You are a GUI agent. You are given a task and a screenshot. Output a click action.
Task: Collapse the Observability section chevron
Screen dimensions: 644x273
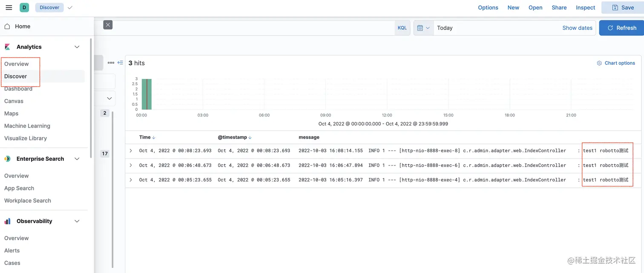point(77,221)
